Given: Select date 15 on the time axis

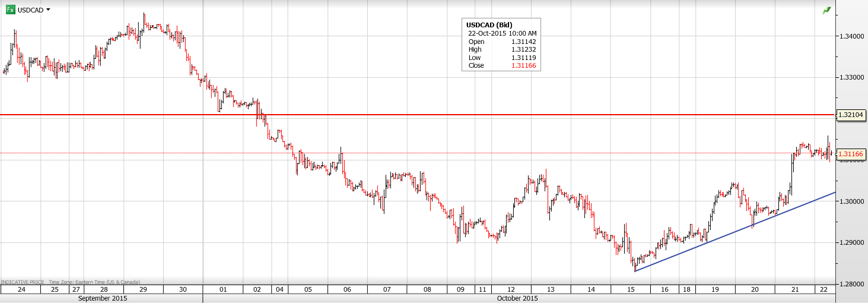Looking at the screenshot, I should [630, 289].
